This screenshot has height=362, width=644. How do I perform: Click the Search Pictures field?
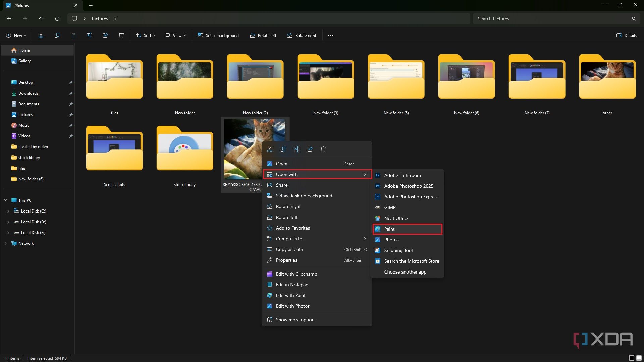(x=553, y=19)
